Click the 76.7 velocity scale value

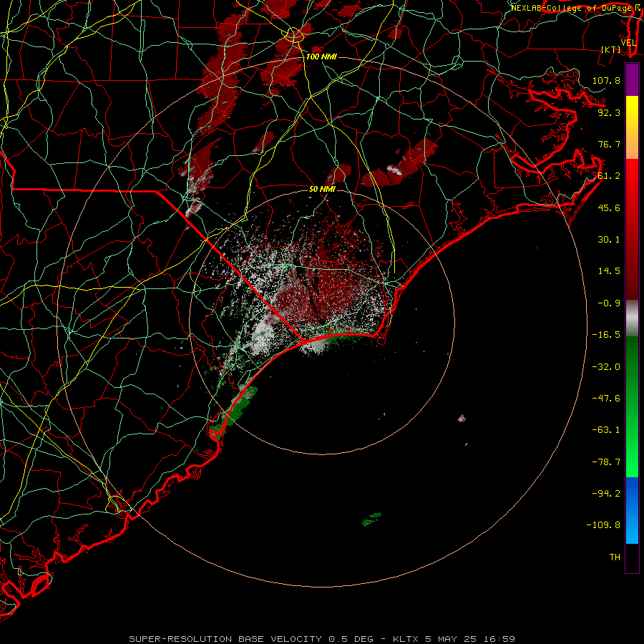point(609,144)
